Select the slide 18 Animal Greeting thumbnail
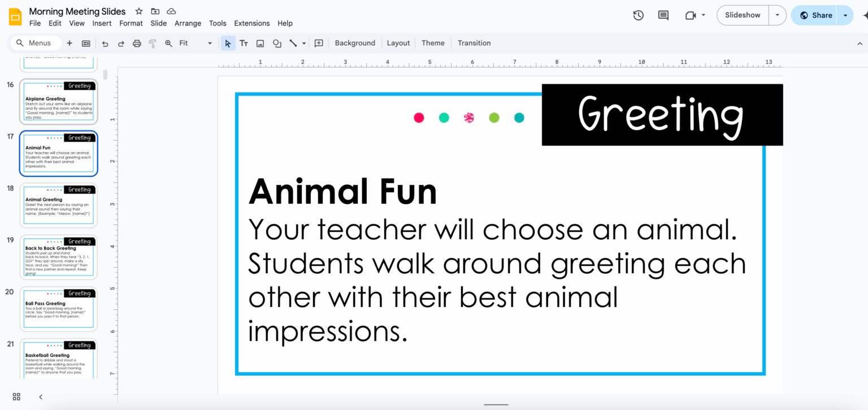The height and width of the screenshot is (410, 868). (x=58, y=205)
